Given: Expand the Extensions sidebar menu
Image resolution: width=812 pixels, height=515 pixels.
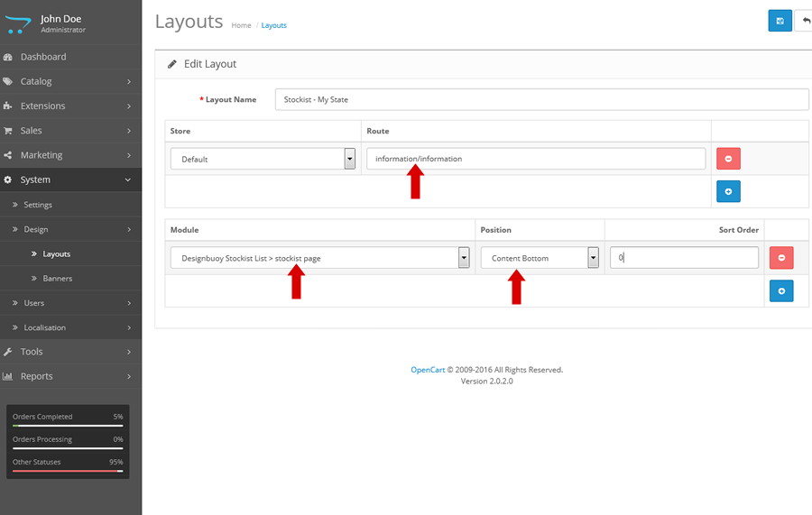Looking at the screenshot, I should (70, 106).
